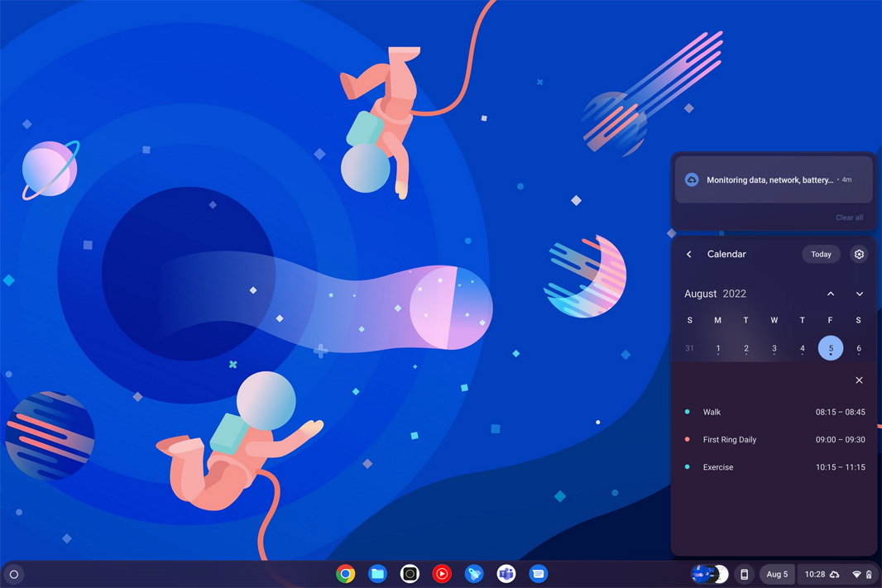Open the camera app shelf icon
The image size is (882, 588).
[x=410, y=574]
